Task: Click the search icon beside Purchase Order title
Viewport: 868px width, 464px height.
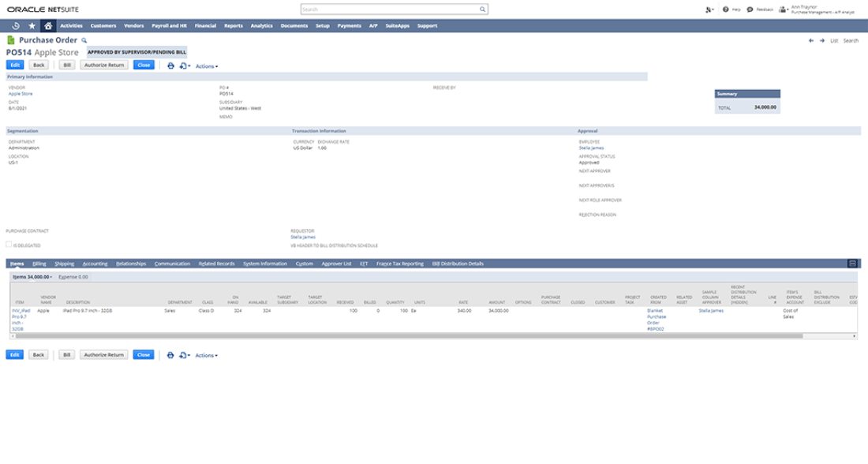Action: pyautogui.click(x=84, y=40)
